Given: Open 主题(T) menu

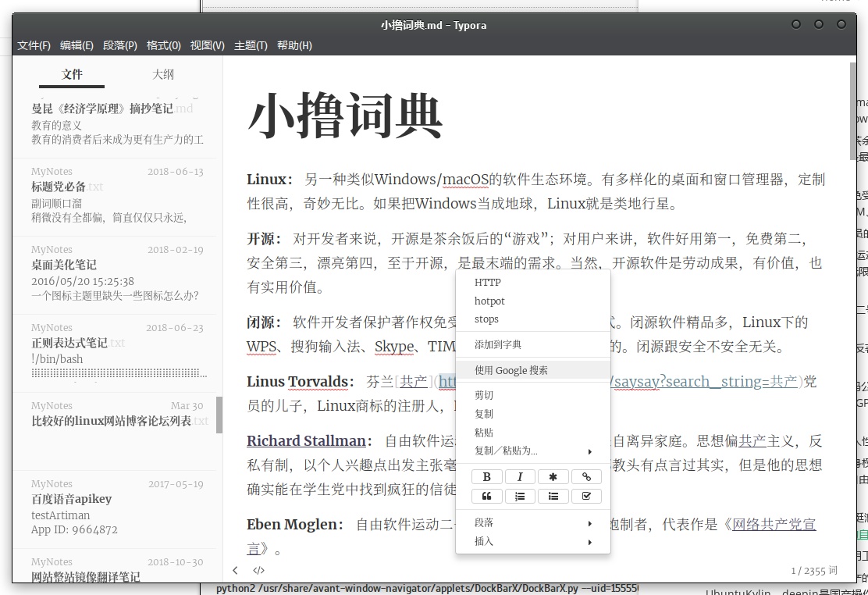Looking at the screenshot, I should point(251,45).
